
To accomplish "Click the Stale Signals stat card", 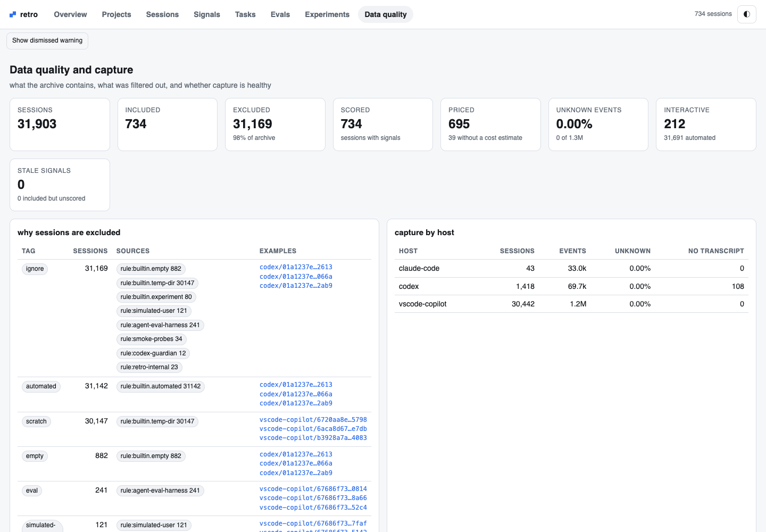I will pyautogui.click(x=60, y=185).
